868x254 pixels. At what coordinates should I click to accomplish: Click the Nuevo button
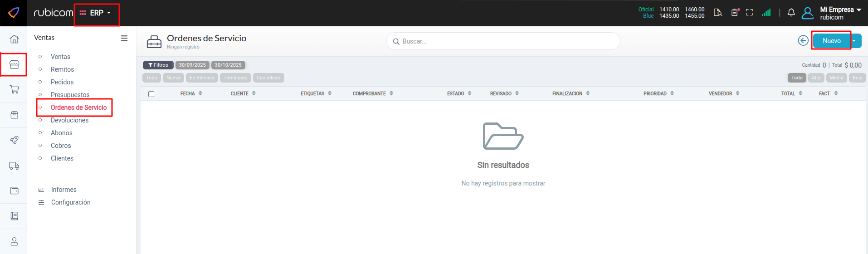coord(831,41)
